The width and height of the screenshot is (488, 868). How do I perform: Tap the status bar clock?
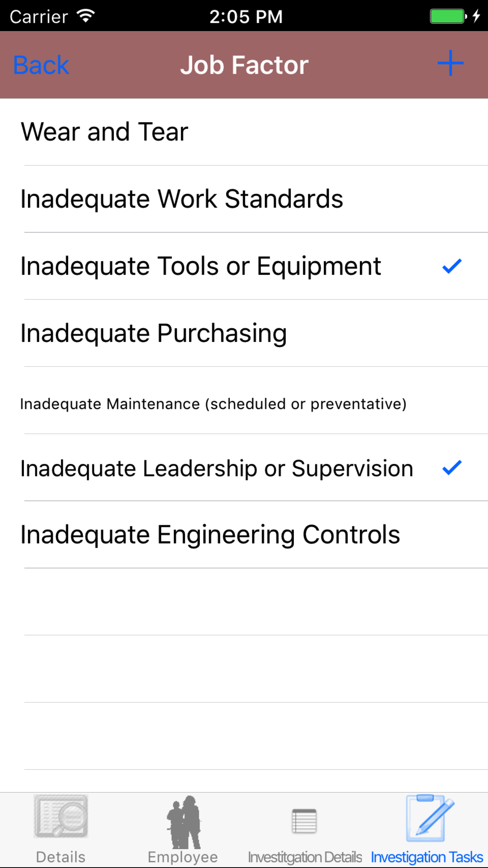246,17
